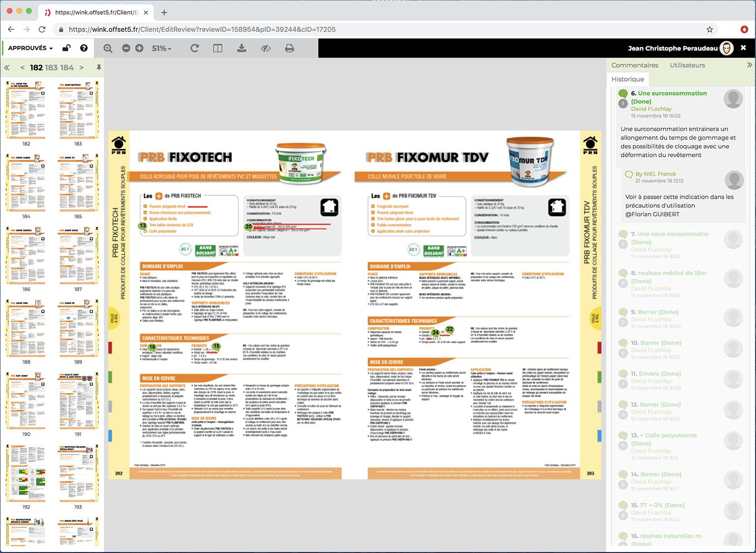Toggle annotation visibility with the eye icon
Viewport: 756px width, 553px height.
click(x=266, y=48)
